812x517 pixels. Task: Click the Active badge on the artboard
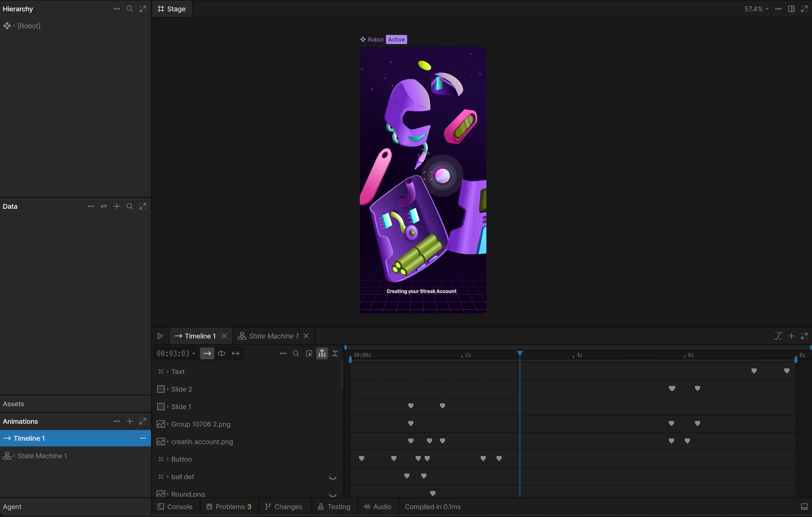[x=396, y=40]
